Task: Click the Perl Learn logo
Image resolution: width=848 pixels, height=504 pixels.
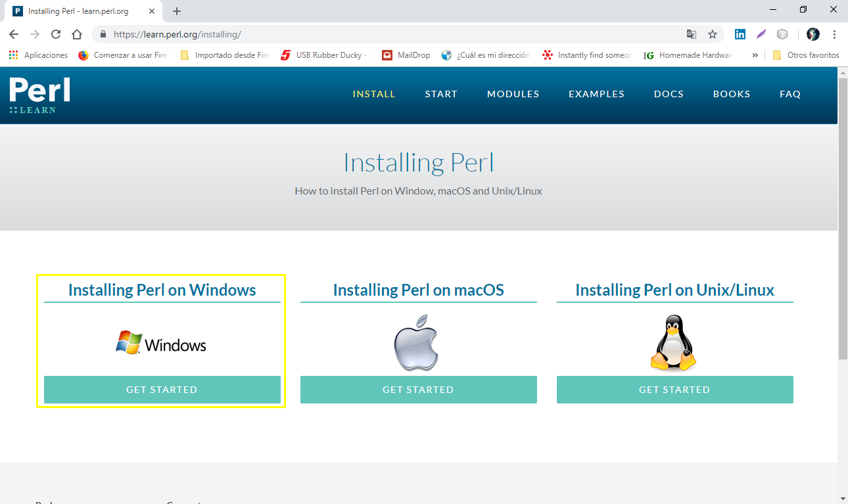Action: click(39, 95)
